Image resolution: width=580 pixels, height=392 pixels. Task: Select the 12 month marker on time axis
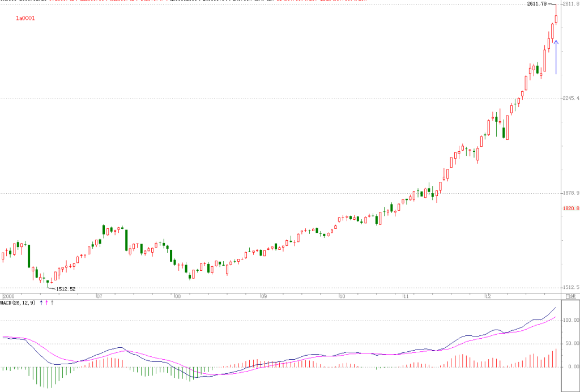489,296
